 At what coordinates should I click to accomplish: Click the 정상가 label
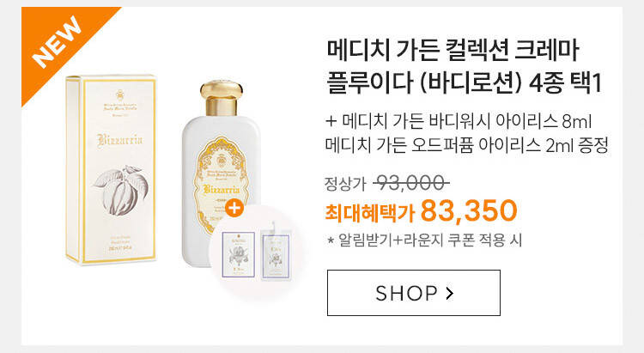[x=345, y=184]
